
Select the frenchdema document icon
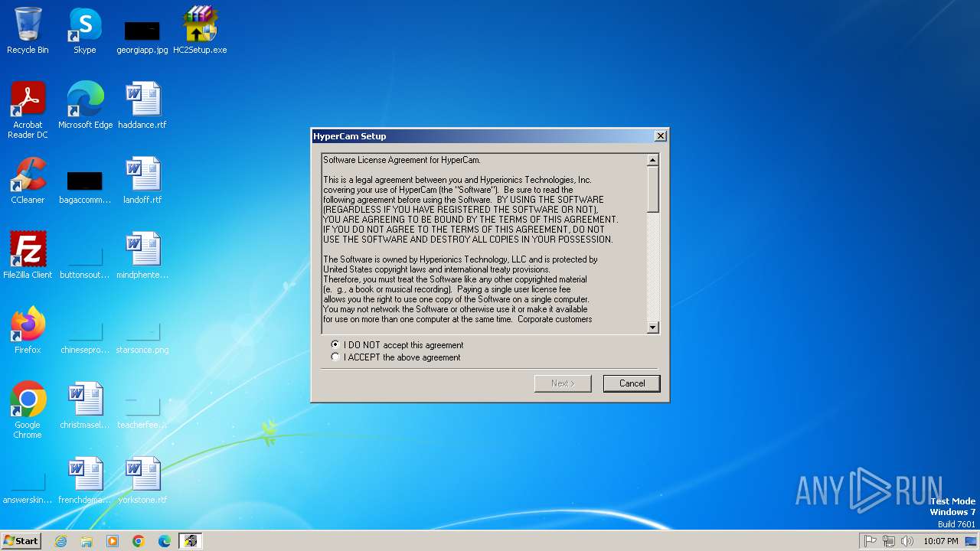pyautogui.click(x=85, y=481)
